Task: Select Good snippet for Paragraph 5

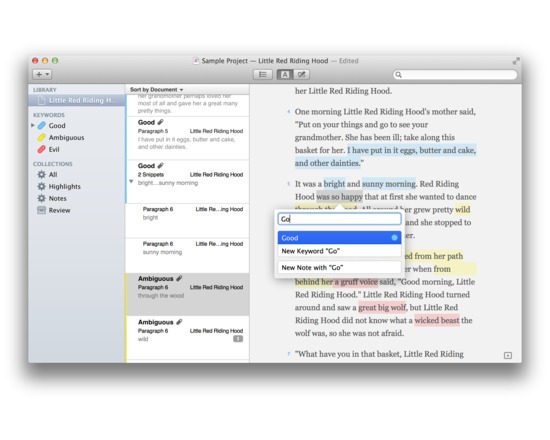Action: pos(188,138)
